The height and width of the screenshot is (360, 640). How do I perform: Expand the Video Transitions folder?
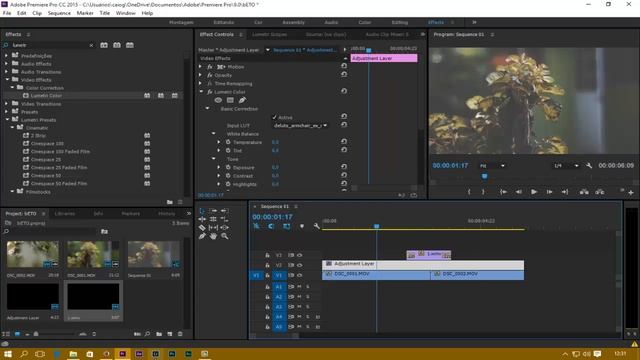click(6, 104)
